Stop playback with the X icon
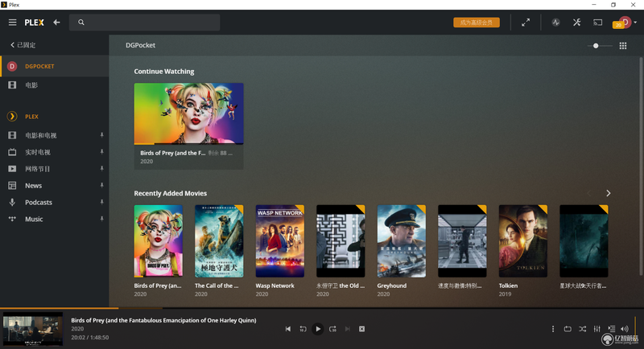This screenshot has height=349, width=644. tap(361, 329)
